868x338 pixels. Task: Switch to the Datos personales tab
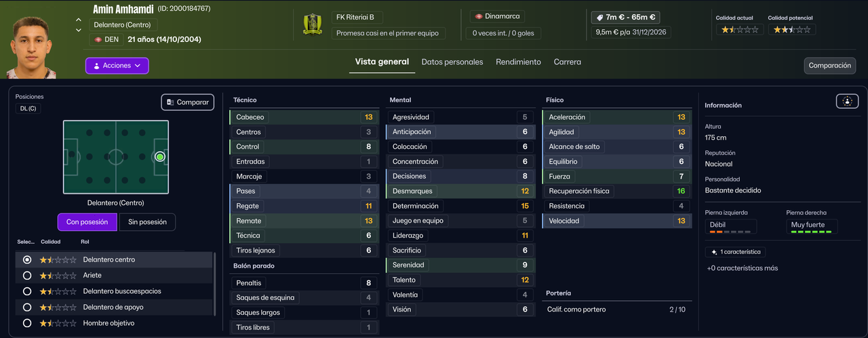(452, 62)
